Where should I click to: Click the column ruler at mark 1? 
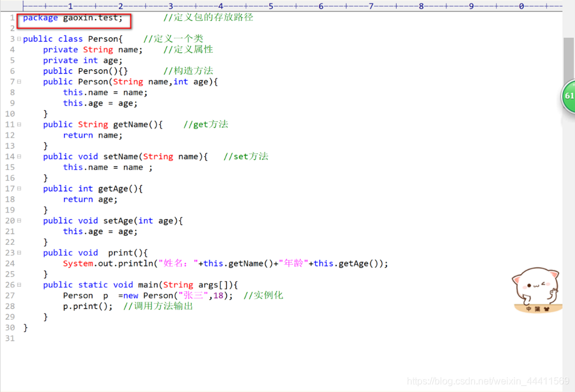70,6
